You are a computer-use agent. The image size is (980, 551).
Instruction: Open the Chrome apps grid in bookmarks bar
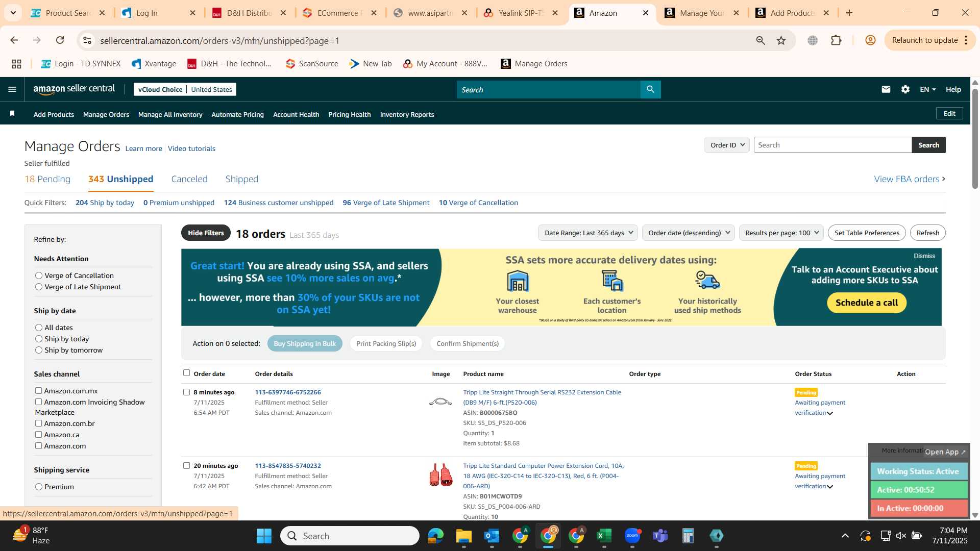click(16, 64)
